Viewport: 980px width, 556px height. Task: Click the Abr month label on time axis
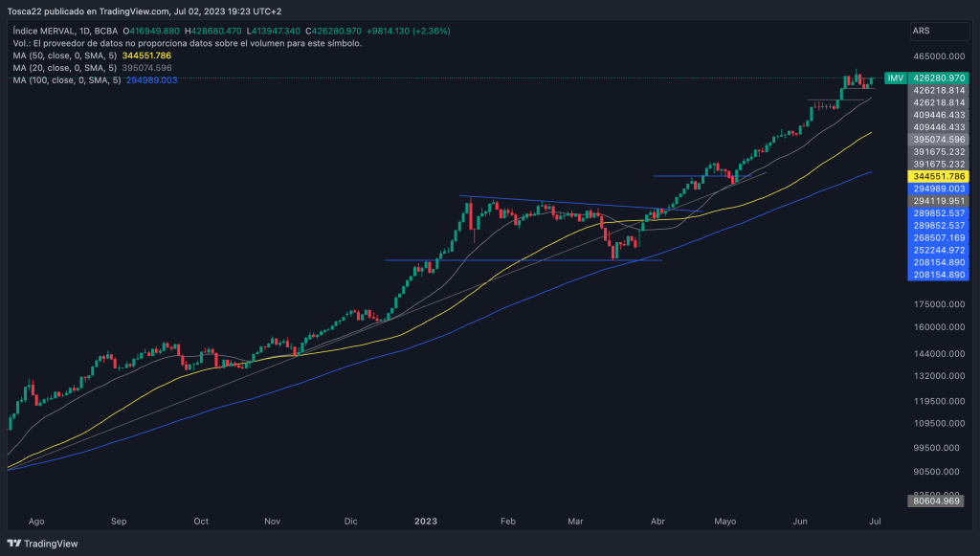(x=657, y=522)
